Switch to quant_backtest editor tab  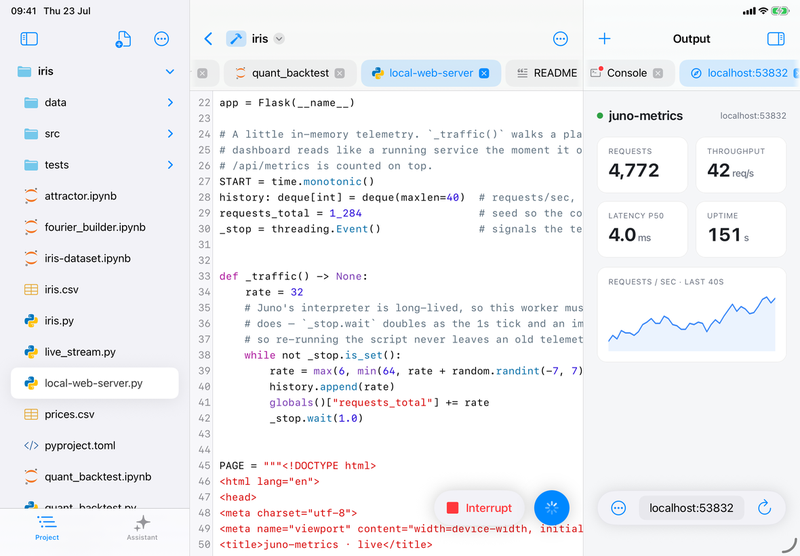tap(290, 73)
